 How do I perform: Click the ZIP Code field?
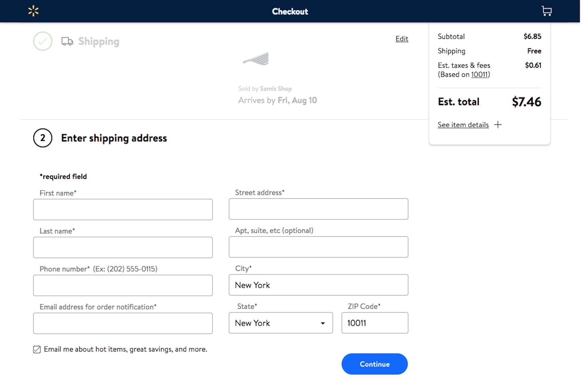pyautogui.click(x=375, y=323)
